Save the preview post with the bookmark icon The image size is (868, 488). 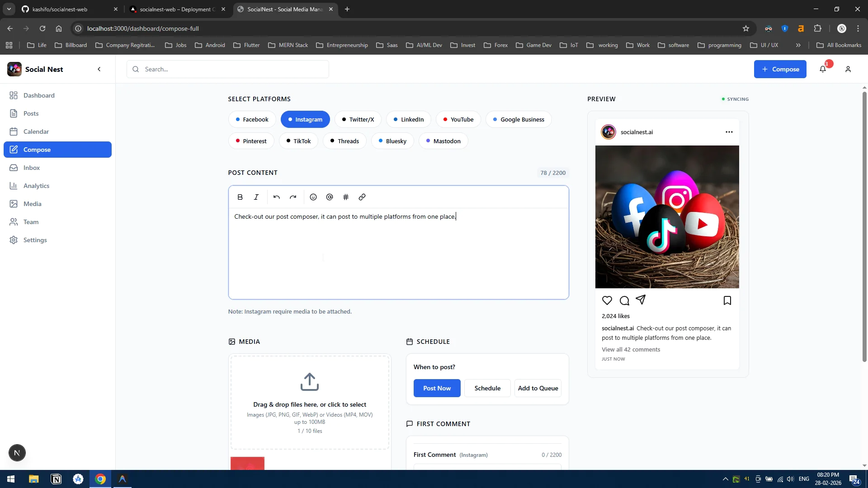(727, 300)
